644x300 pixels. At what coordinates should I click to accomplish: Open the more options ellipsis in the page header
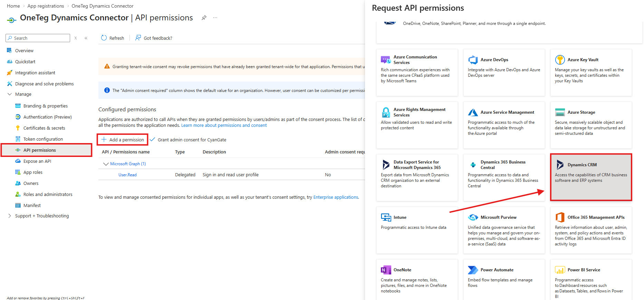click(x=215, y=18)
